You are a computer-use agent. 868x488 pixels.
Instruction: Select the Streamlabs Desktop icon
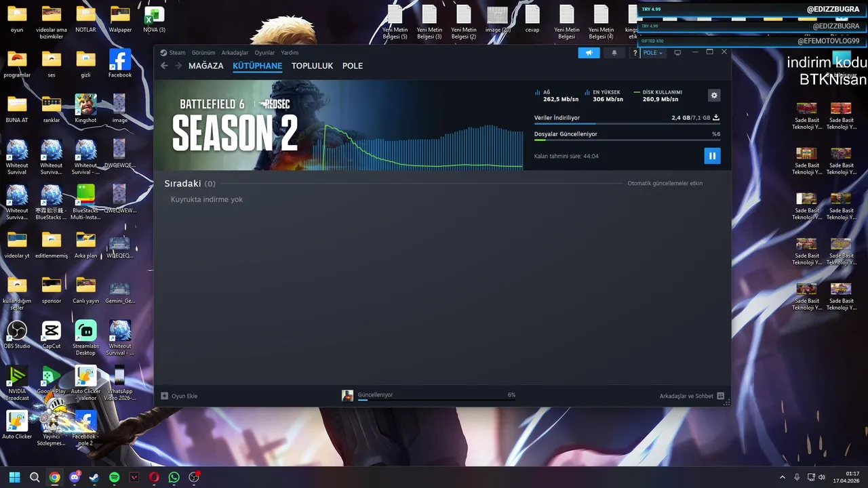click(85, 338)
